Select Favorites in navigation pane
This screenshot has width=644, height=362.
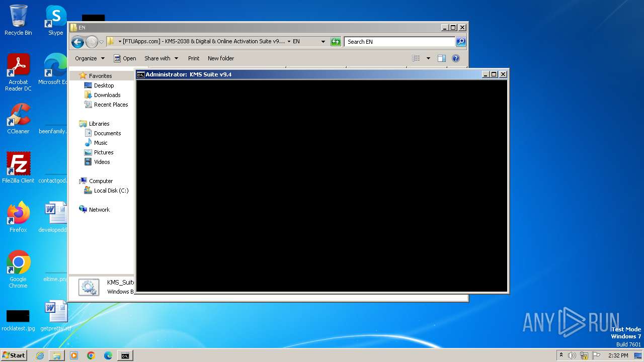click(100, 76)
